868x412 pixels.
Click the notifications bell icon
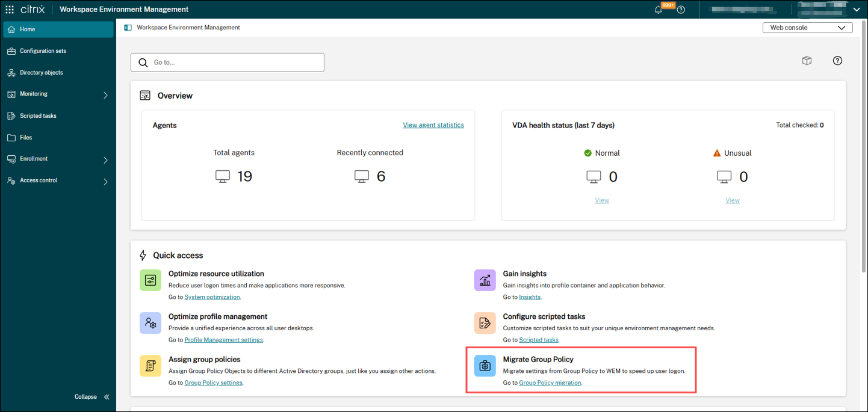click(658, 10)
